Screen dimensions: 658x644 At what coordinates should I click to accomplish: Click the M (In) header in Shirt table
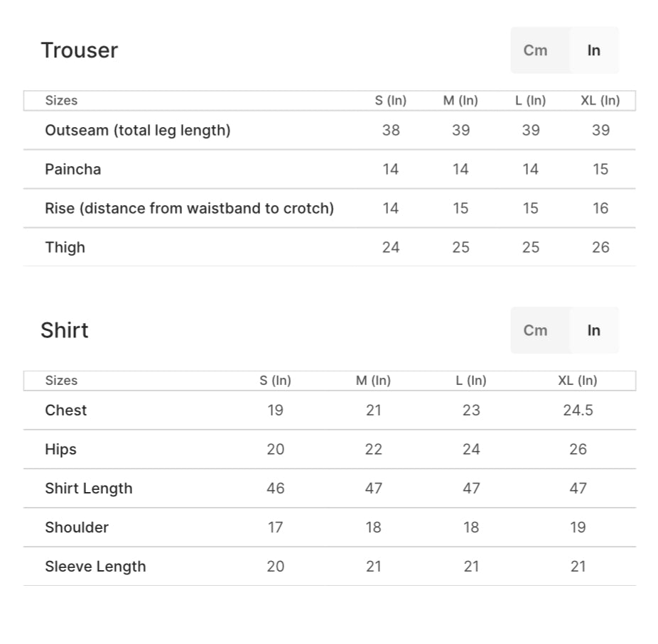pos(373,380)
